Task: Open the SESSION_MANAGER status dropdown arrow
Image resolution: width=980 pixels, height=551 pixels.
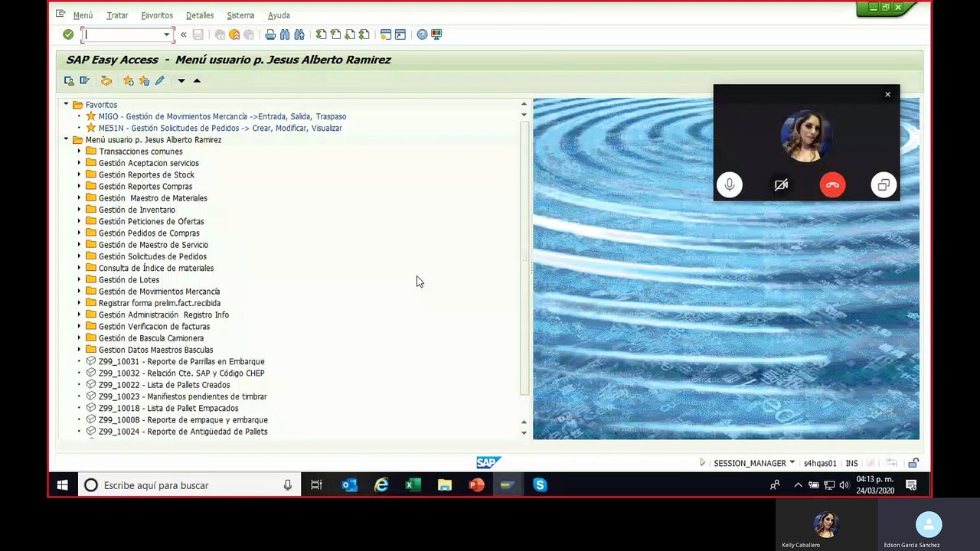Action: (792, 463)
